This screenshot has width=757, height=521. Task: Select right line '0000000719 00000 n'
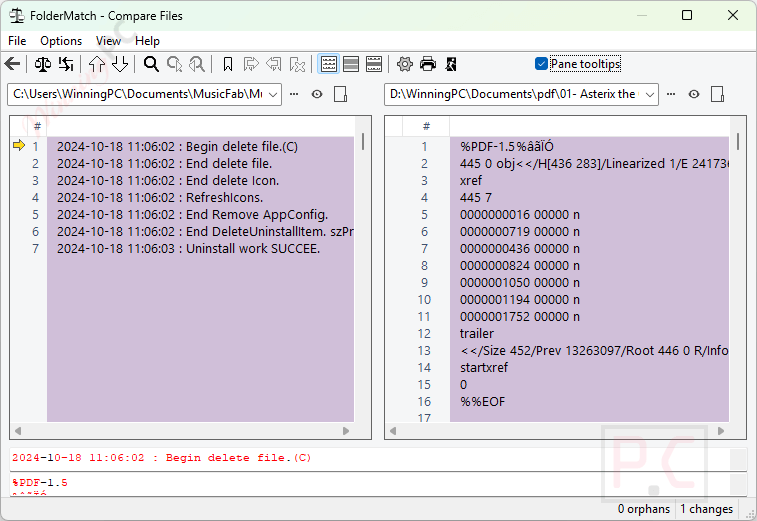(589, 232)
